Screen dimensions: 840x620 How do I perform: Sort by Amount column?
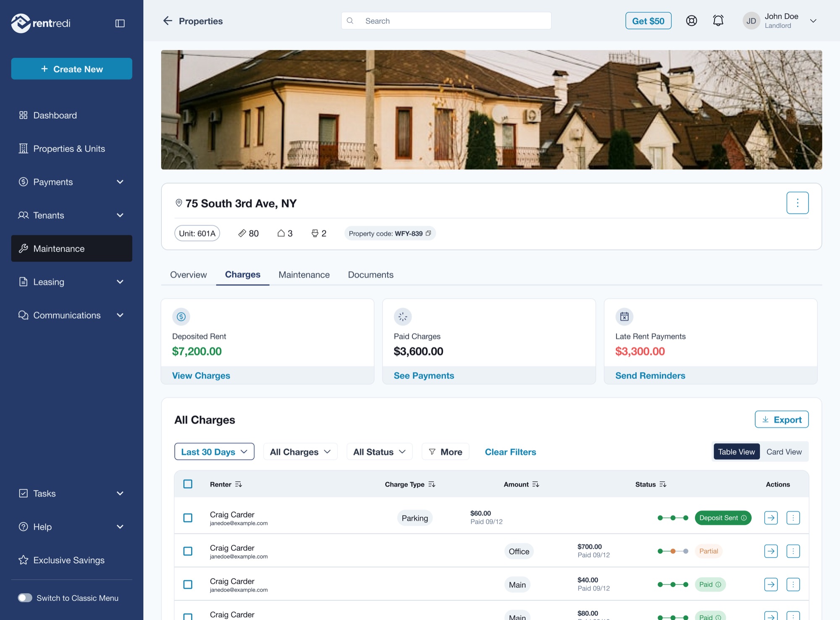535,484
